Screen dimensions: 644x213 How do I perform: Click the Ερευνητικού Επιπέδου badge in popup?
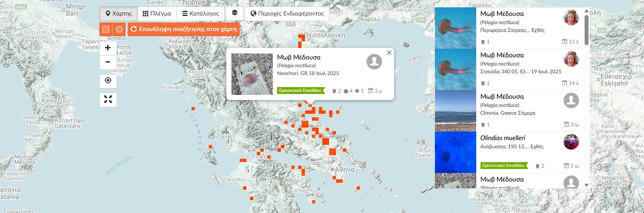(x=300, y=91)
